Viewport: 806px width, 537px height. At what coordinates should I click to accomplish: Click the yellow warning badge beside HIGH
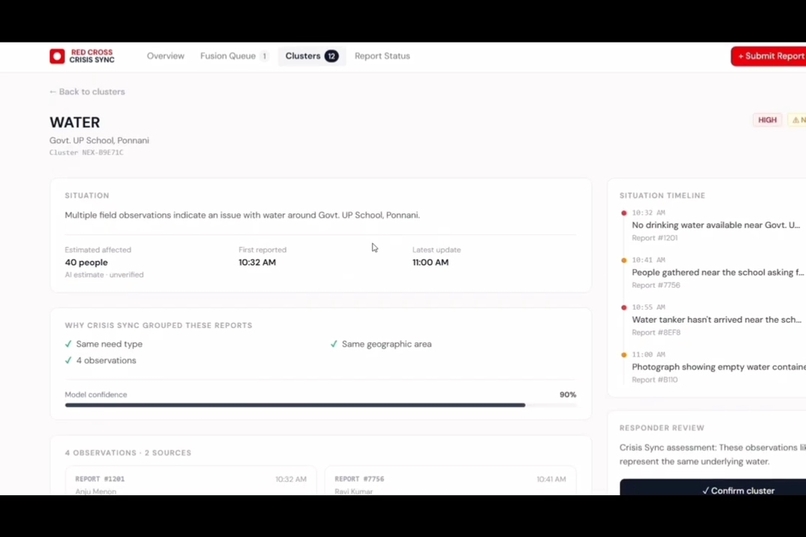coord(797,120)
